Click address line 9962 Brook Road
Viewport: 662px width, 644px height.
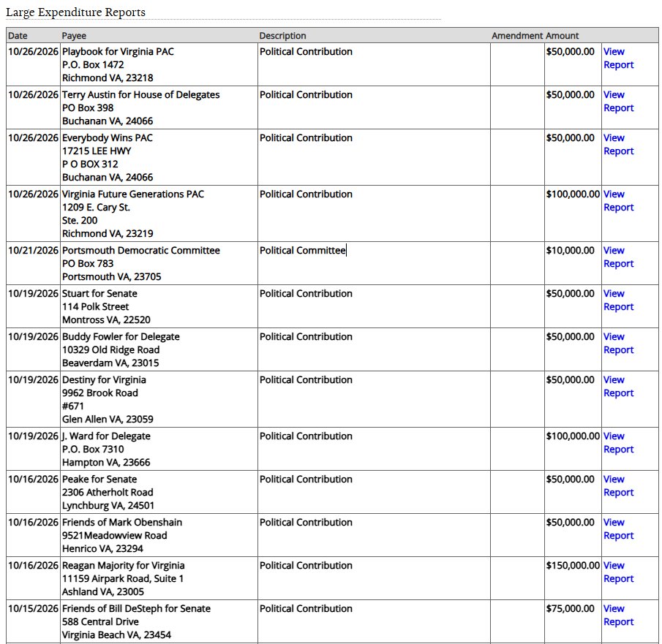pyautogui.click(x=100, y=393)
